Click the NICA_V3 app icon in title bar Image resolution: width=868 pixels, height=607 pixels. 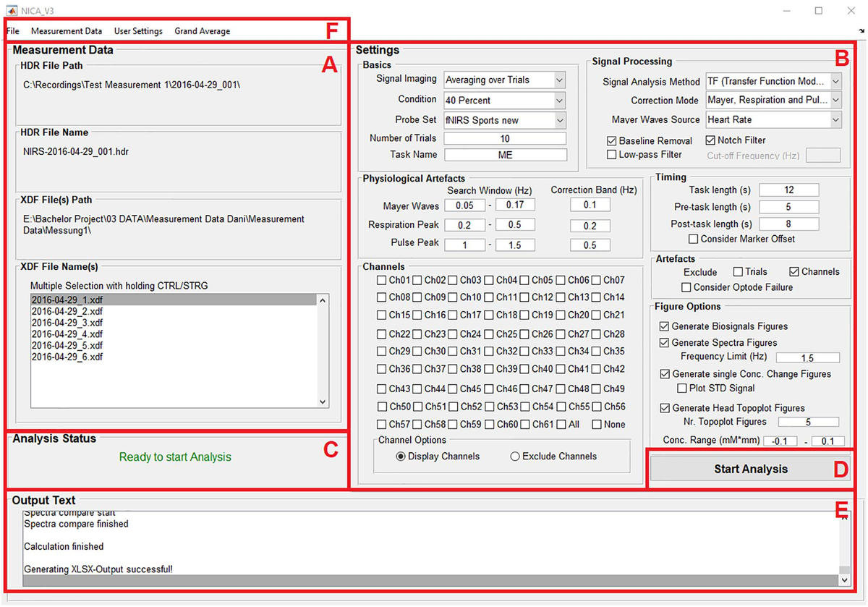point(12,11)
